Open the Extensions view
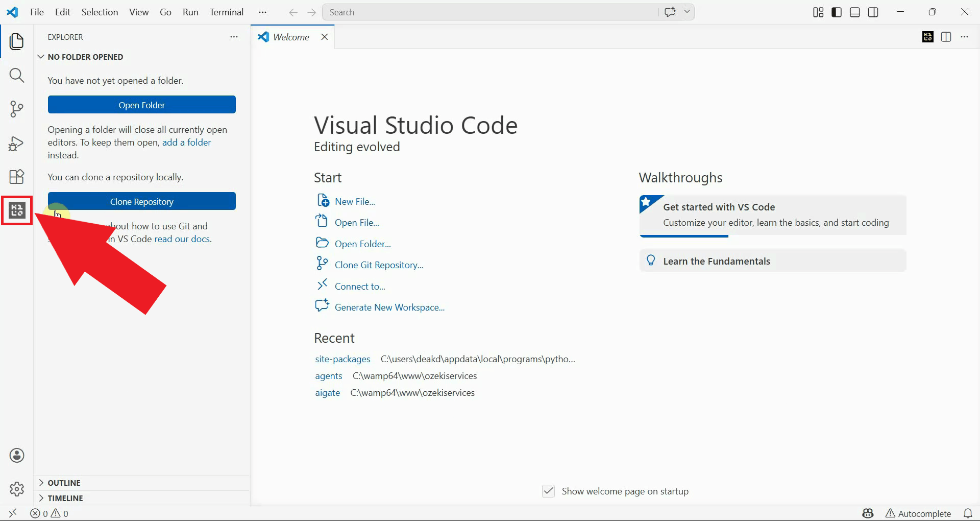Viewport: 980px width, 521px height. (17, 177)
